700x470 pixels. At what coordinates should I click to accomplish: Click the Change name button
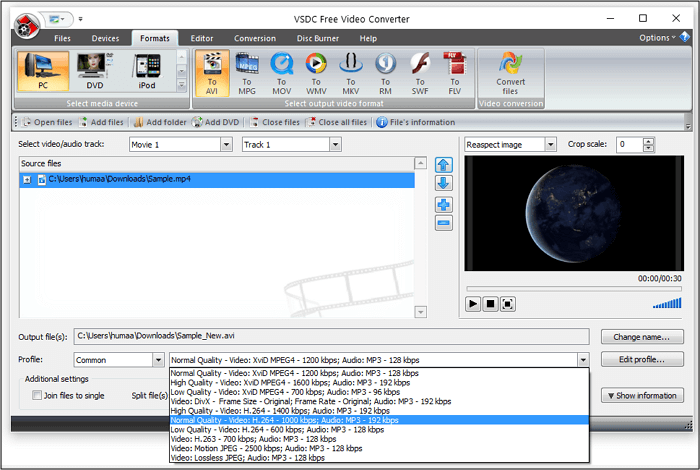tap(642, 337)
